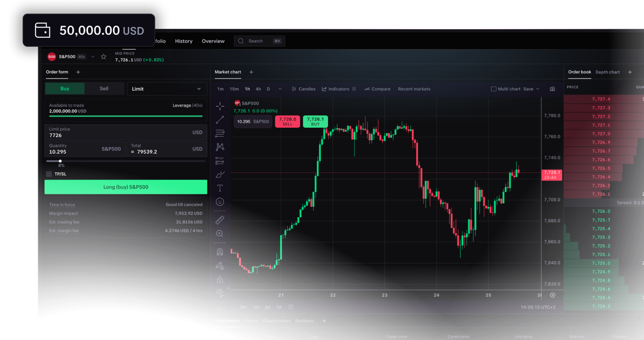Open chart settings gear below price axis

point(553,295)
